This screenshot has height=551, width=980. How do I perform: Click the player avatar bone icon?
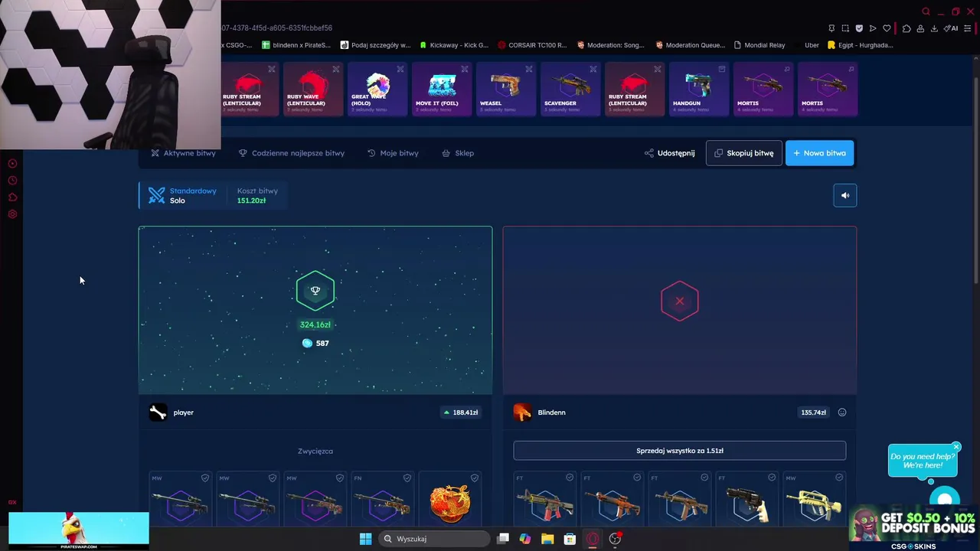(158, 412)
